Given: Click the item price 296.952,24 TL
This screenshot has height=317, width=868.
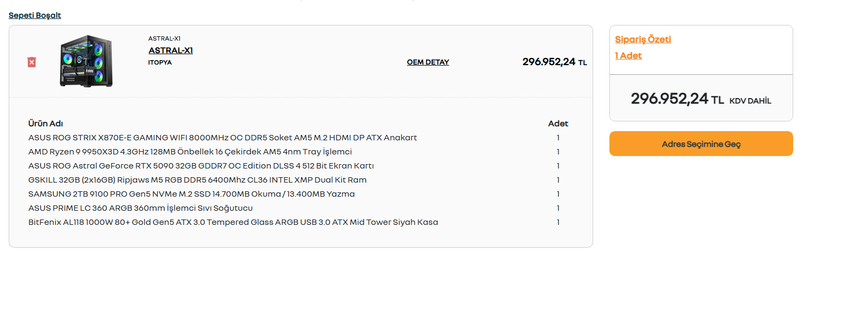Looking at the screenshot, I should tap(555, 62).
